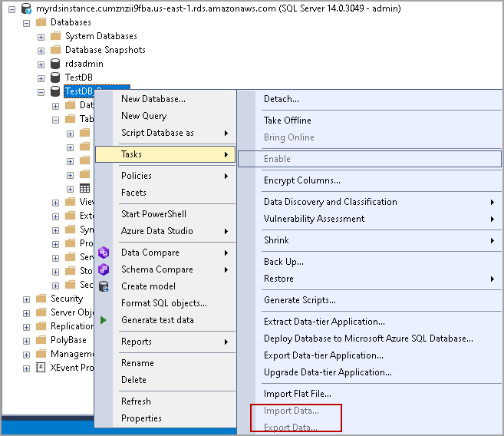Open the Azure Data Studio menu item
The width and height of the screenshot is (504, 436).
coord(166,231)
